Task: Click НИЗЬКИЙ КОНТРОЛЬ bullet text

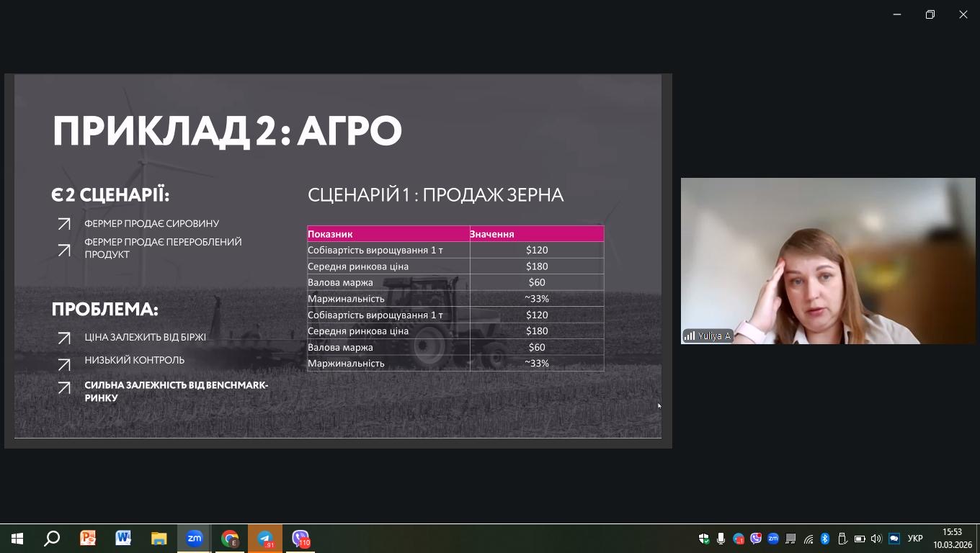Action: point(135,360)
